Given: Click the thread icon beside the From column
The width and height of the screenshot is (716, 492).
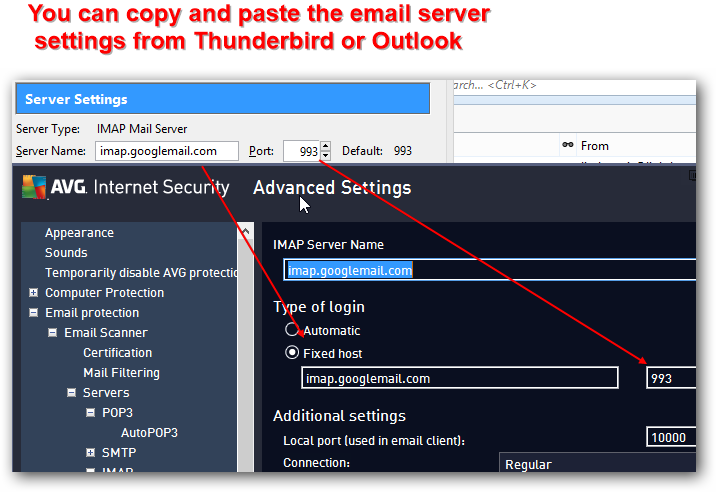Looking at the screenshot, I should tap(568, 145).
